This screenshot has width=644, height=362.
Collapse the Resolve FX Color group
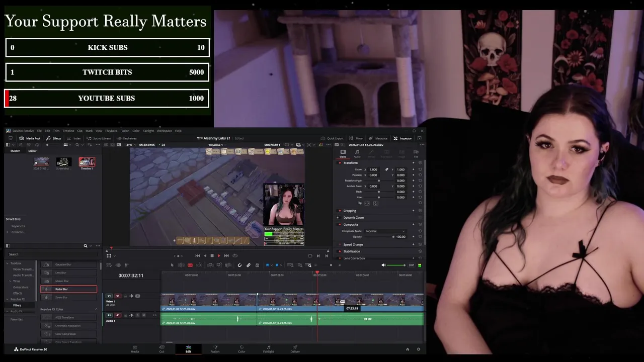(96, 309)
